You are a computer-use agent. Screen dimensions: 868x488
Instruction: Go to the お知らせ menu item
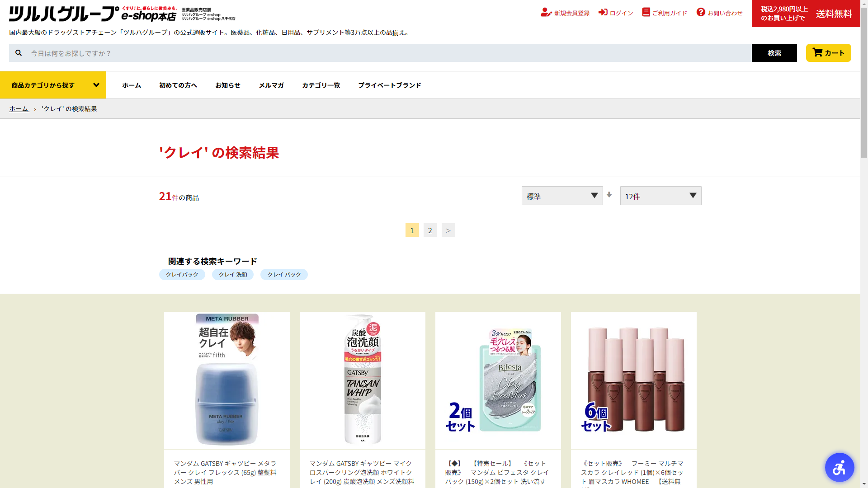tap(227, 85)
